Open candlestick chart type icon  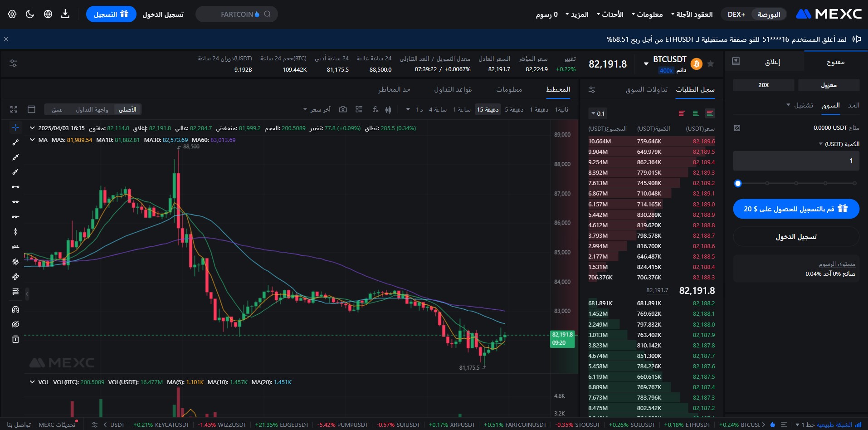(x=388, y=109)
